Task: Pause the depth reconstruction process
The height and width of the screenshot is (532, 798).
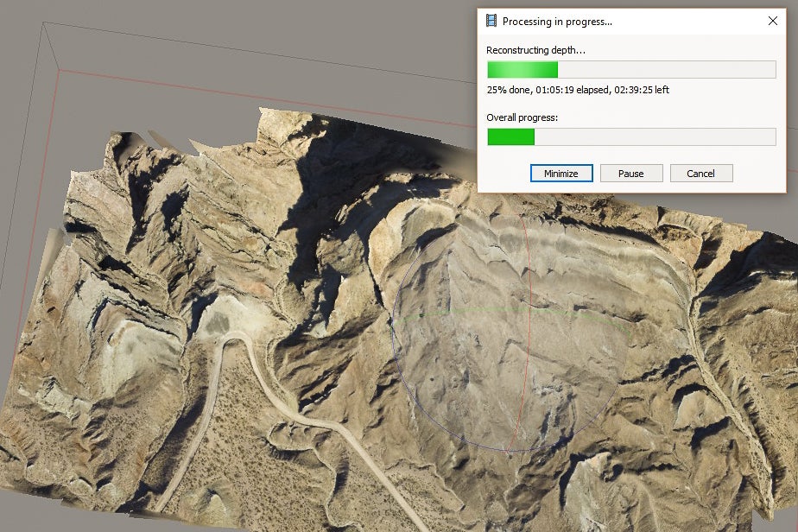Action: [x=631, y=173]
